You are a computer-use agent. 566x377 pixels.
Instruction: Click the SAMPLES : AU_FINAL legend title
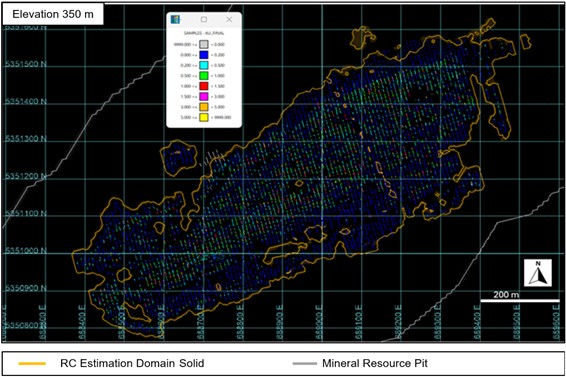204,33
